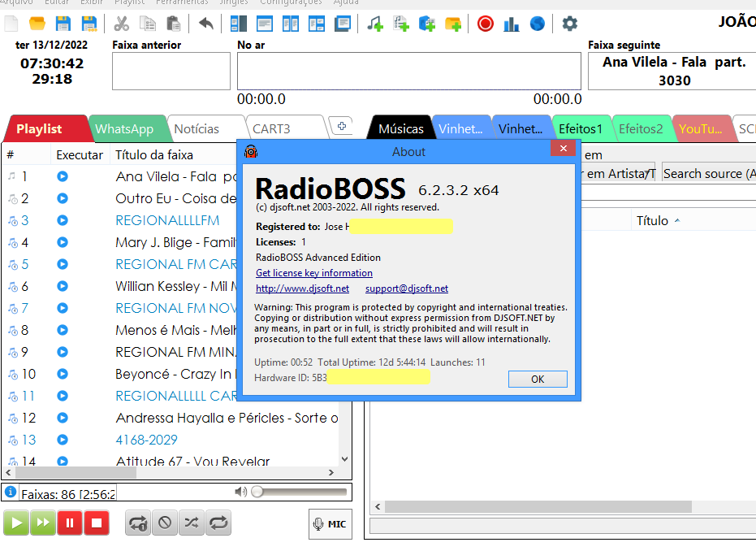Screen dimensions: 756x551
Task: Click the Executar column header
Action: (80, 155)
